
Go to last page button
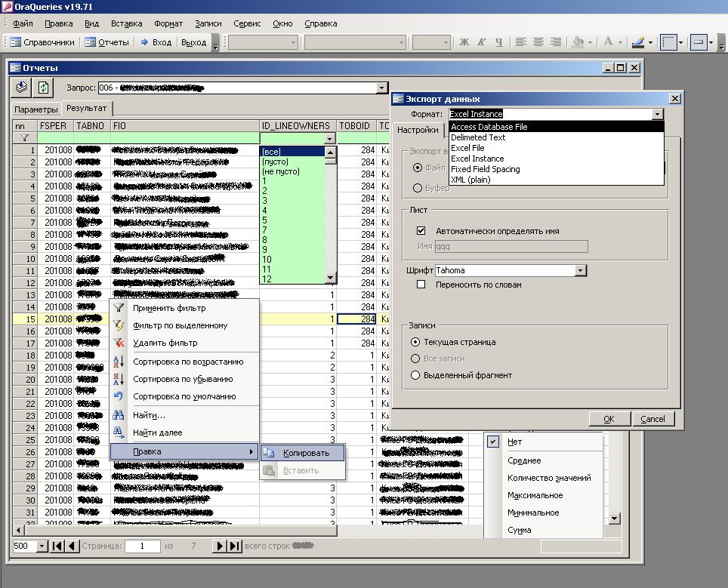click(234, 546)
